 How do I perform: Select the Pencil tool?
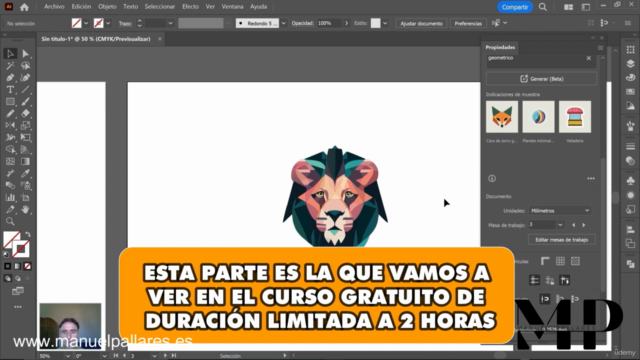click(10, 113)
